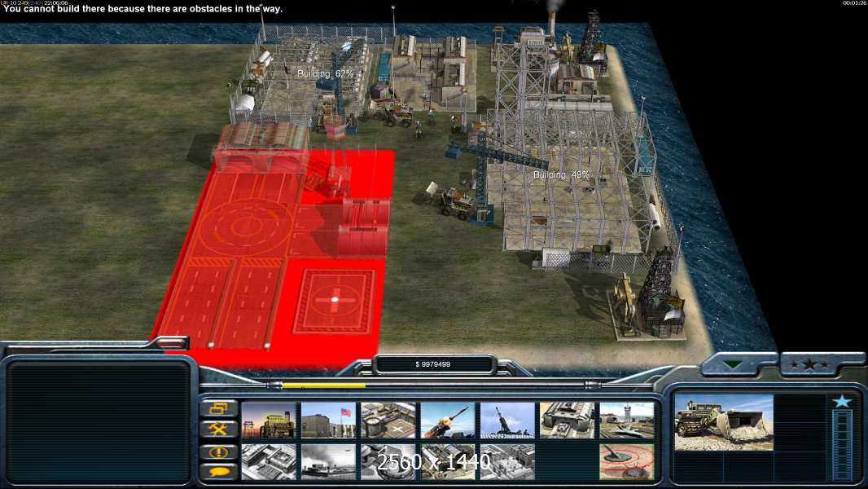Open the options menu with overlapping-windows button
868x489 pixels.
pos(219,408)
